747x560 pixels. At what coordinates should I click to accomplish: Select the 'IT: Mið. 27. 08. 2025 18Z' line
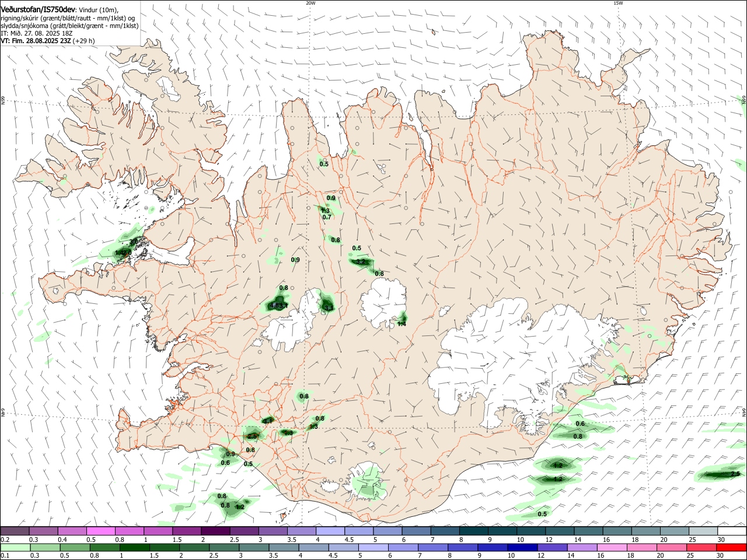point(36,33)
